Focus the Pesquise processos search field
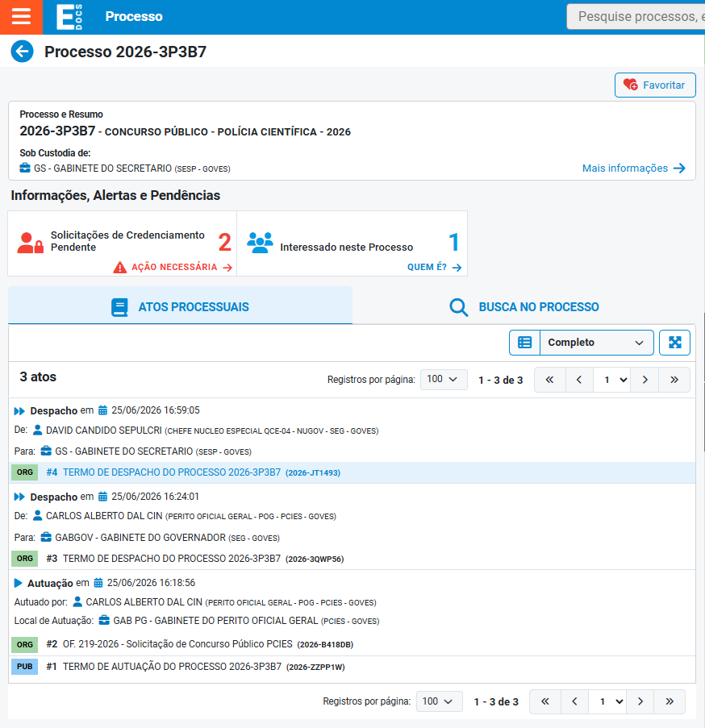The width and height of the screenshot is (705, 728). point(636,17)
